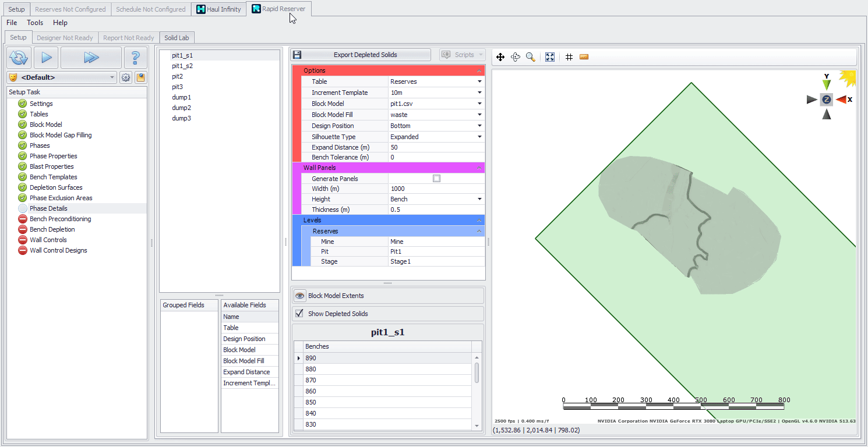This screenshot has width=868, height=447.
Task: Toggle Block Model Extents eye visibility
Action: pos(299,296)
